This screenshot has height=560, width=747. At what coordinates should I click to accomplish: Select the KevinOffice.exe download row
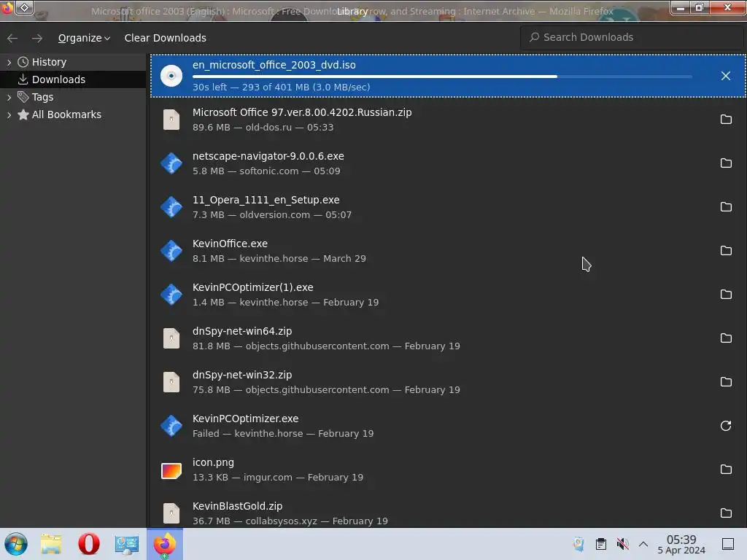coord(449,251)
